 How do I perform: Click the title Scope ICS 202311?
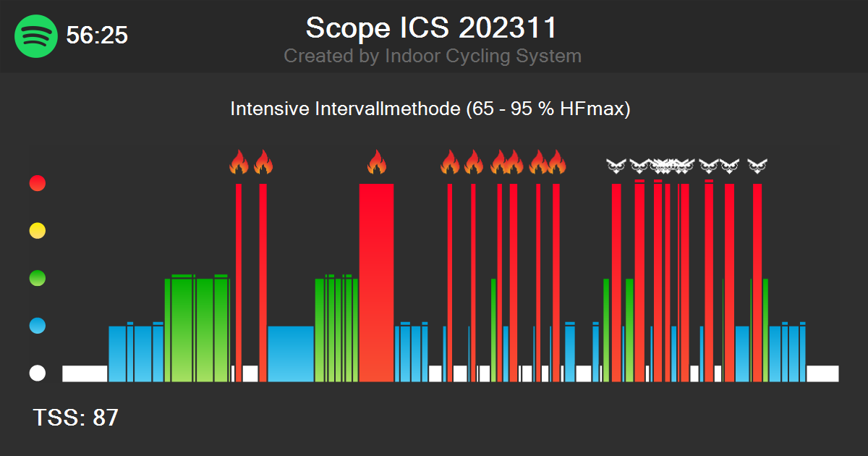[432, 29]
